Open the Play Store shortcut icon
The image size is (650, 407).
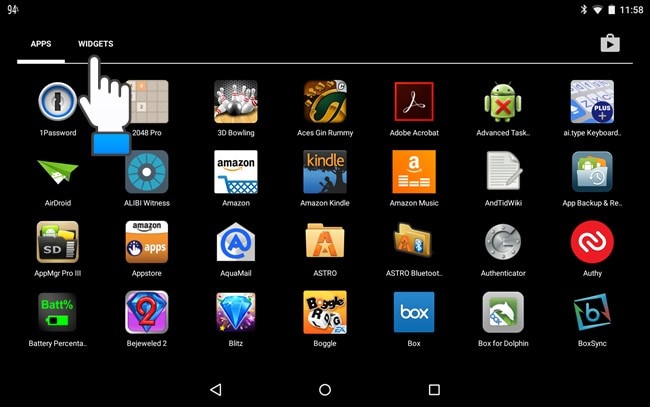pos(610,43)
